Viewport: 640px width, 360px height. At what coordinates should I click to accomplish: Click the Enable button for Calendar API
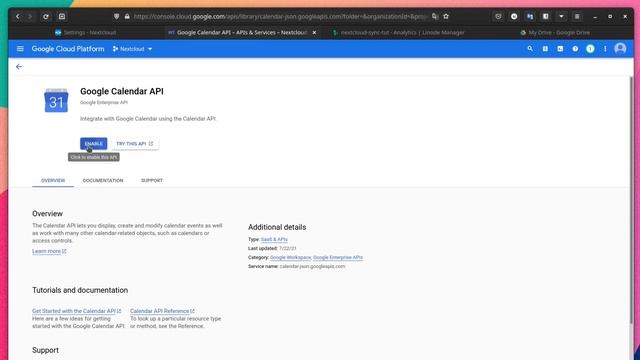tap(93, 144)
